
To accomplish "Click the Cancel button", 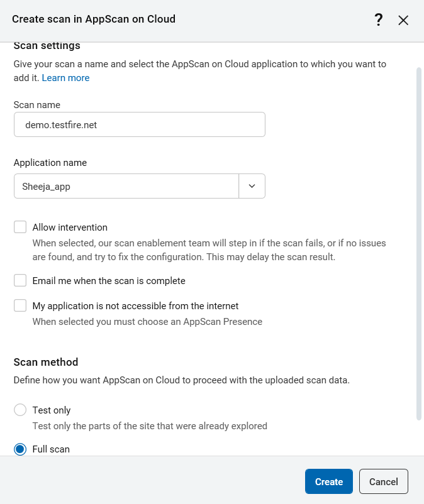I will tap(384, 482).
